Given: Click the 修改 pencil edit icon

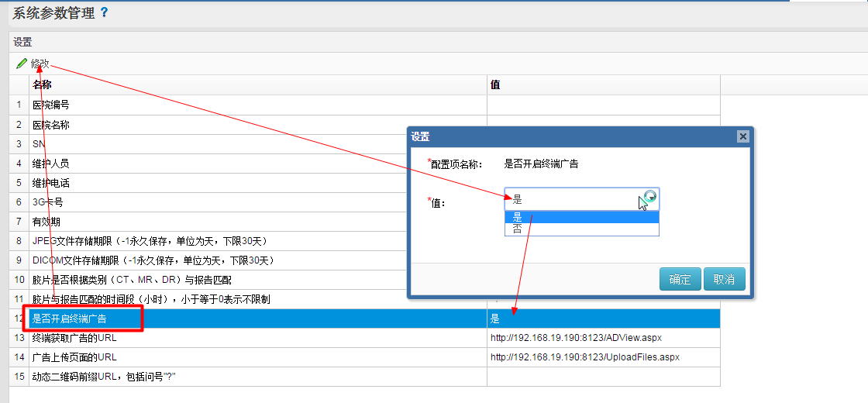Looking at the screenshot, I should pos(22,64).
